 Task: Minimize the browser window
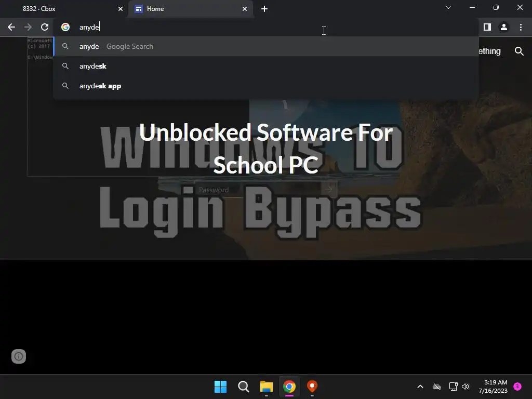pos(472,7)
